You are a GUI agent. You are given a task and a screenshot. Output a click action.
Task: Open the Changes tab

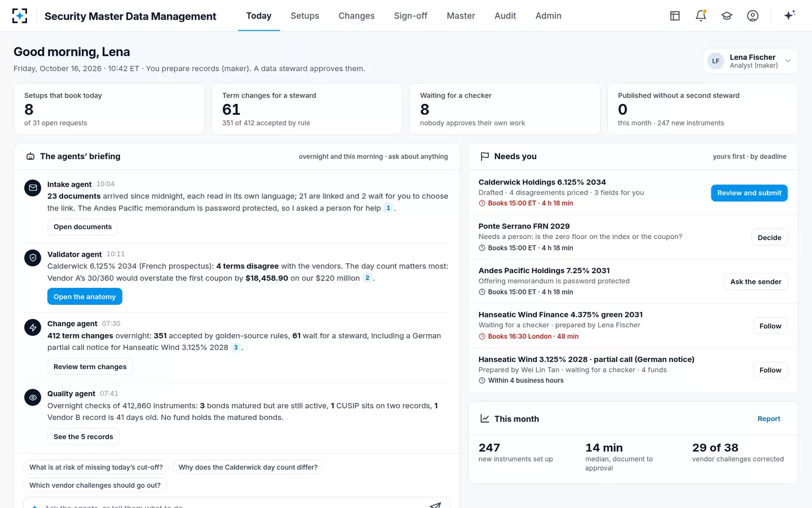point(356,16)
